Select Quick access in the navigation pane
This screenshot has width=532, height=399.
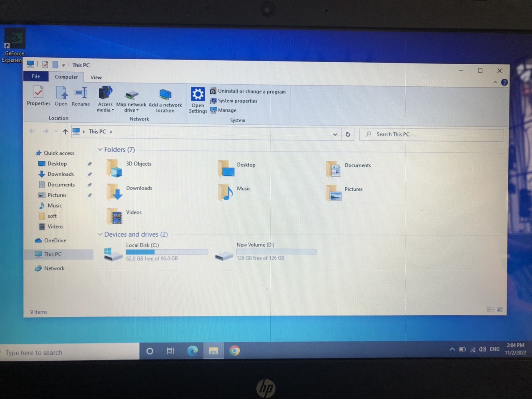click(55, 153)
